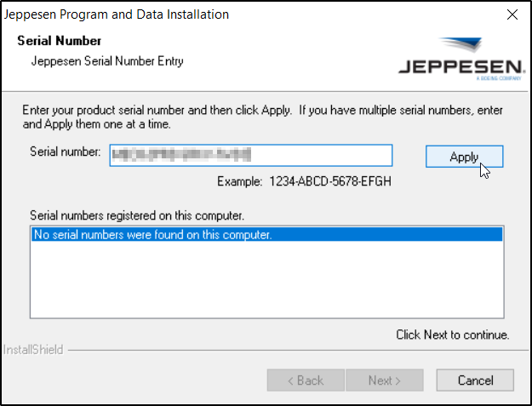Click the Next navigation button
Viewport: 532px width, 406px height.
tap(384, 380)
